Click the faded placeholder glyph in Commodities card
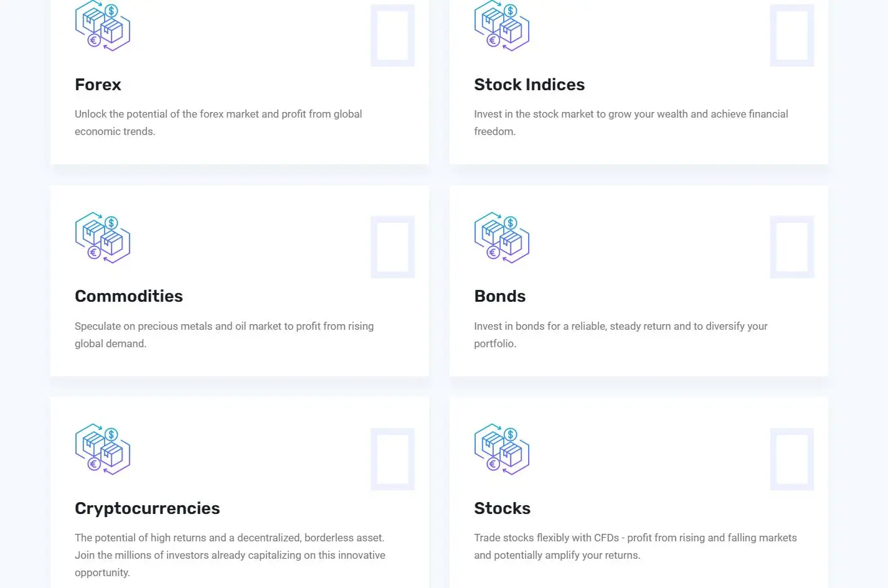 [x=392, y=247]
